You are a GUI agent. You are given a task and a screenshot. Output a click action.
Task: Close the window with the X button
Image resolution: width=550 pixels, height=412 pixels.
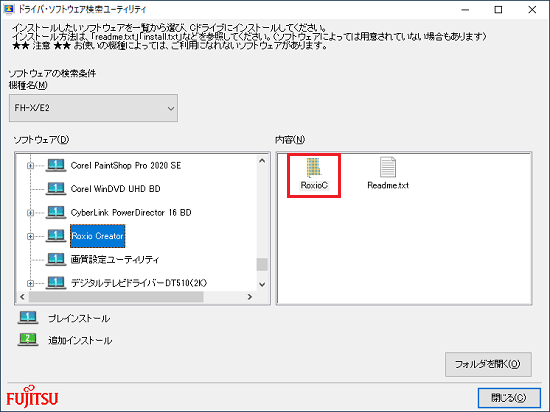click(x=532, y=10)
